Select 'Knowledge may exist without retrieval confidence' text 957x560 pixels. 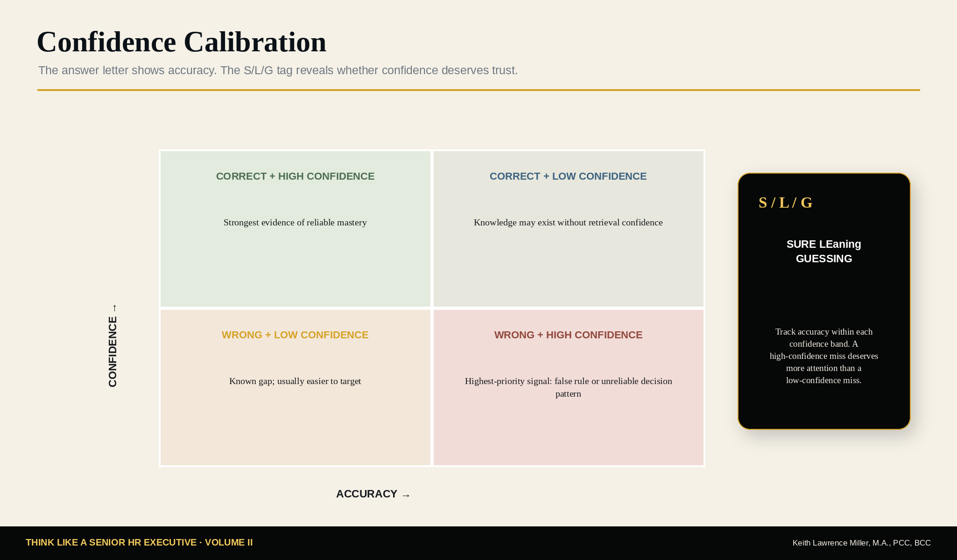coord(568,223)
